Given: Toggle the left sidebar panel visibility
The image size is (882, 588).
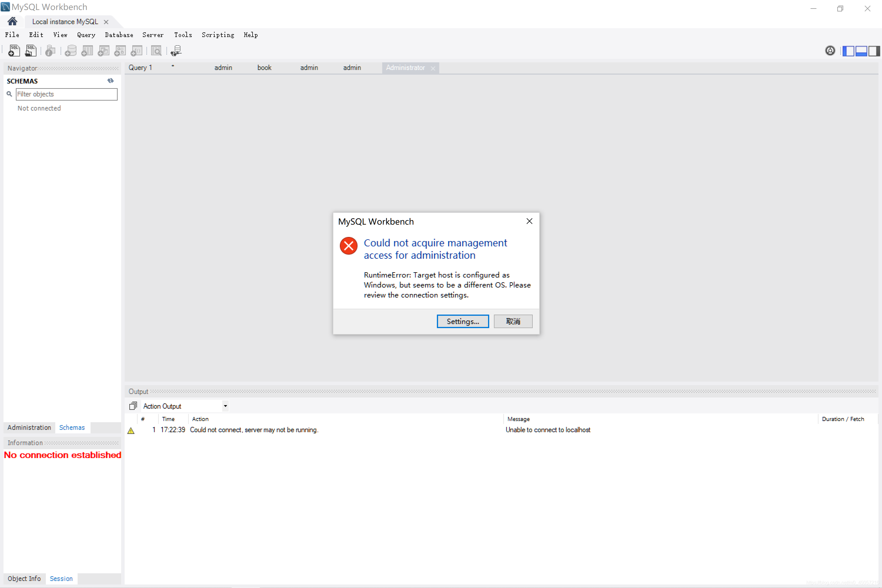Looking at the screenshot, I should coord(848,51).
